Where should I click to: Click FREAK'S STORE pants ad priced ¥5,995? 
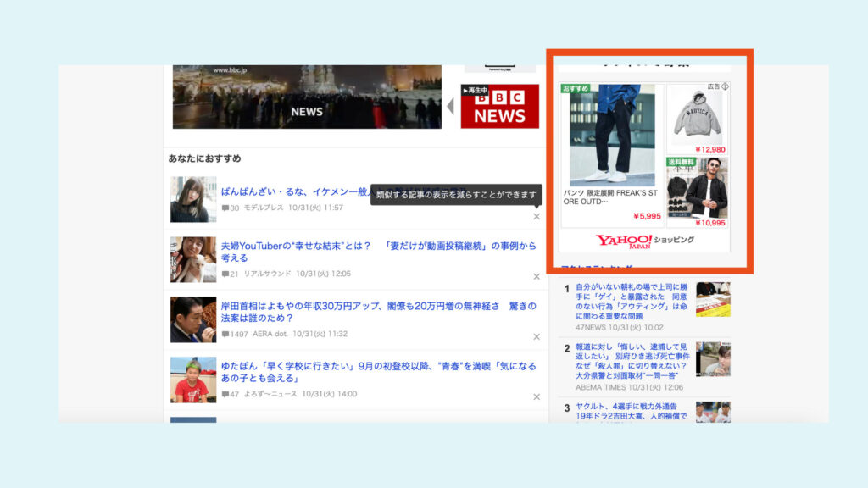611,148
